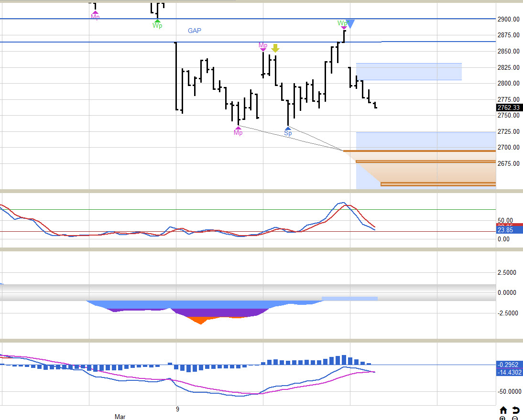The image size is (523, 420).
Task: Click the MACD value label -14.4302
Action: (510, 372)
